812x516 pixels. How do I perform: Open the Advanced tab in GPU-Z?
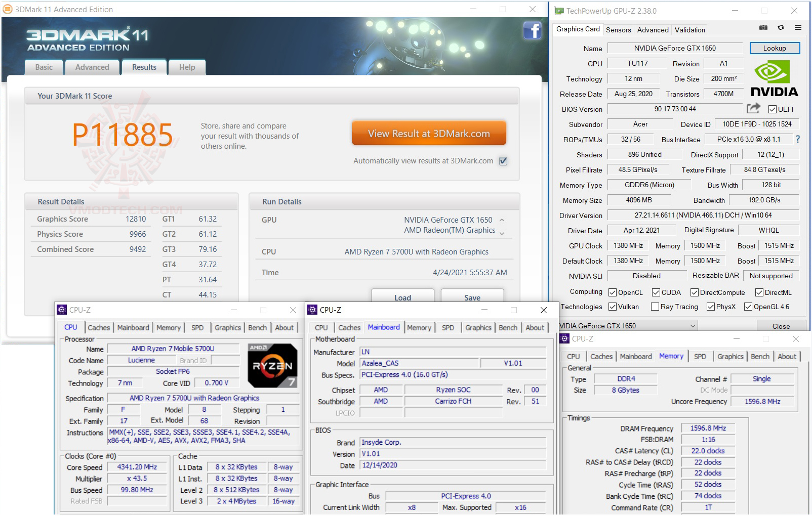(x=653, y=30)
